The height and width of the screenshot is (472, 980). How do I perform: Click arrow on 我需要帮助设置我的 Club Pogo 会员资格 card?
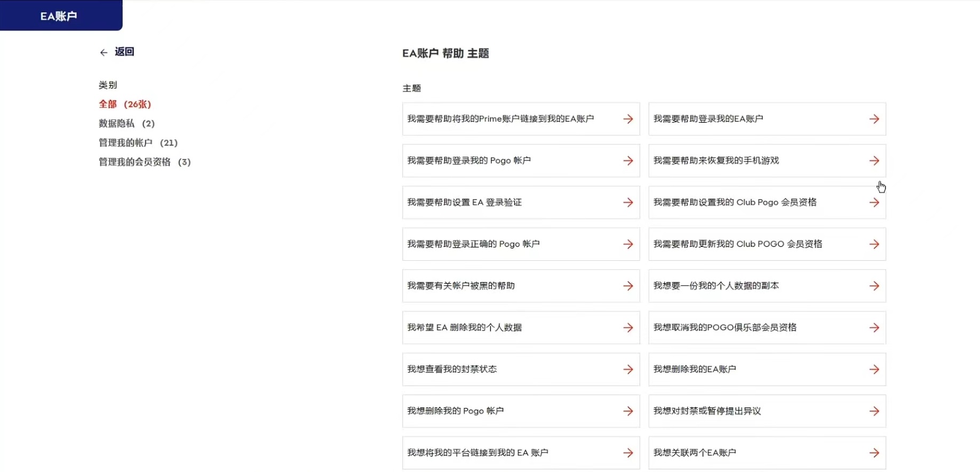(x=874, y=203)
